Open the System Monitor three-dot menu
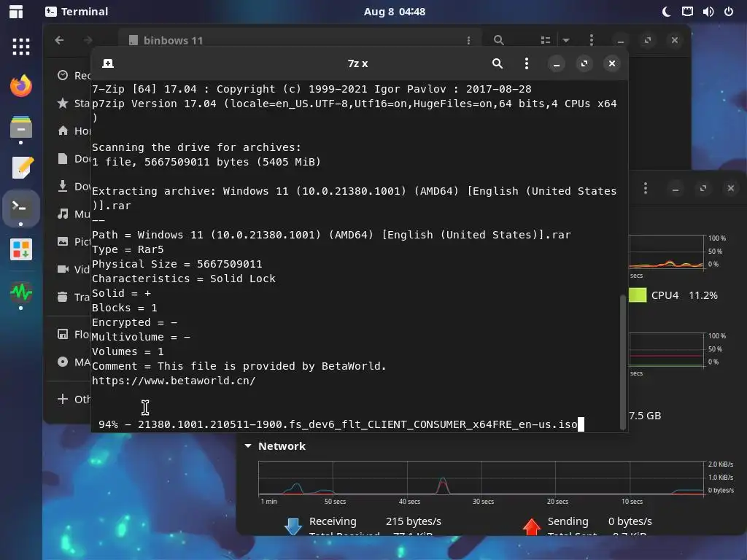The height and width of the screenshot is (560, 747). [646, 188]
